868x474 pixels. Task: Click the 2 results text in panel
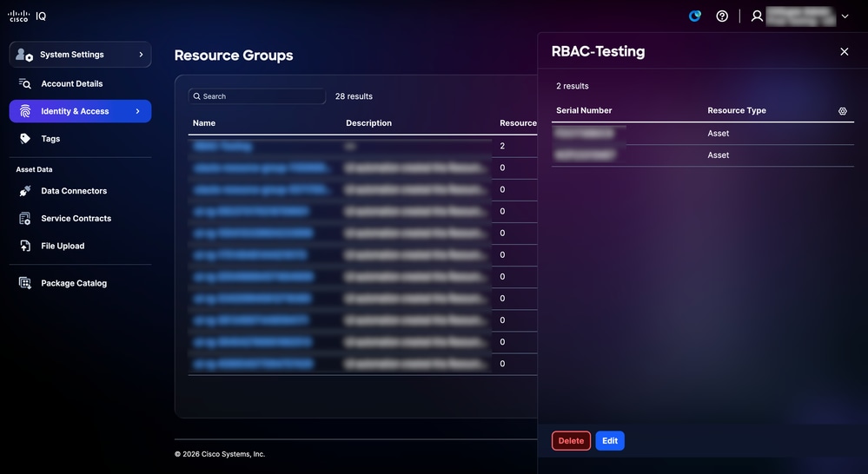pos(573,86)
